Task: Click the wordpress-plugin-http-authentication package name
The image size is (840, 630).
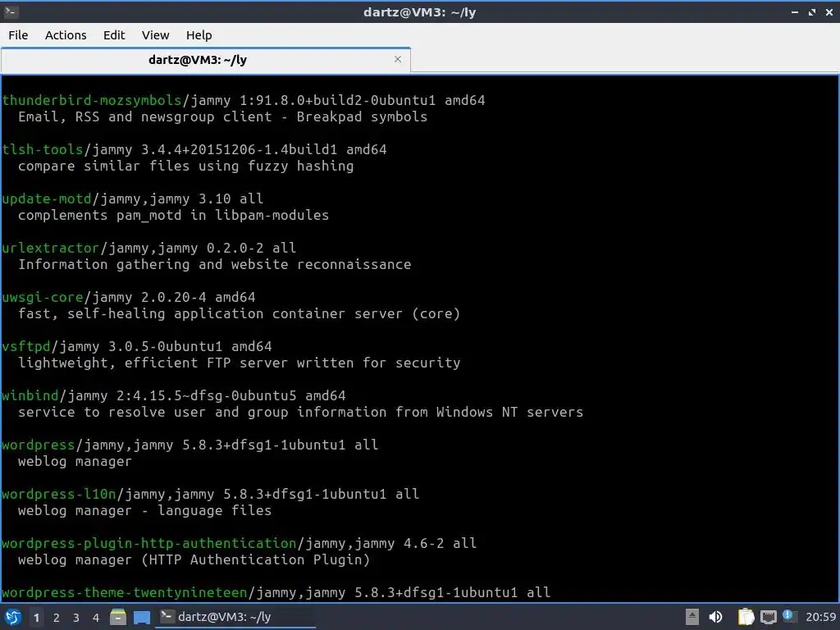Action: [x=149, y=544]
